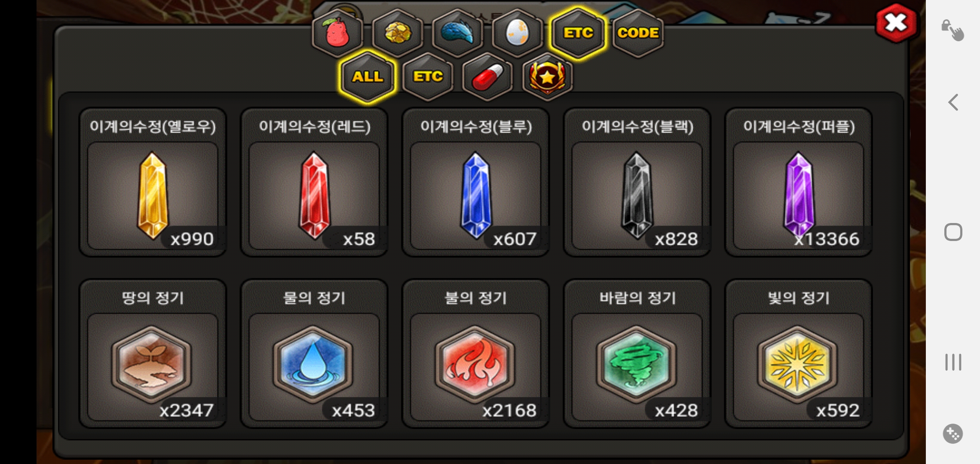Select the red crystal item x58

click(x=314, y=182)
